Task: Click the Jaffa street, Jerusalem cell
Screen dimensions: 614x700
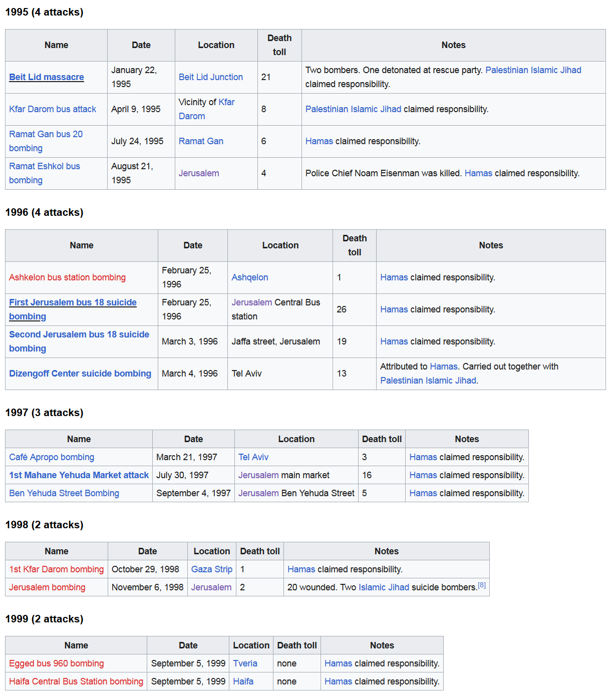Action: 280,341
